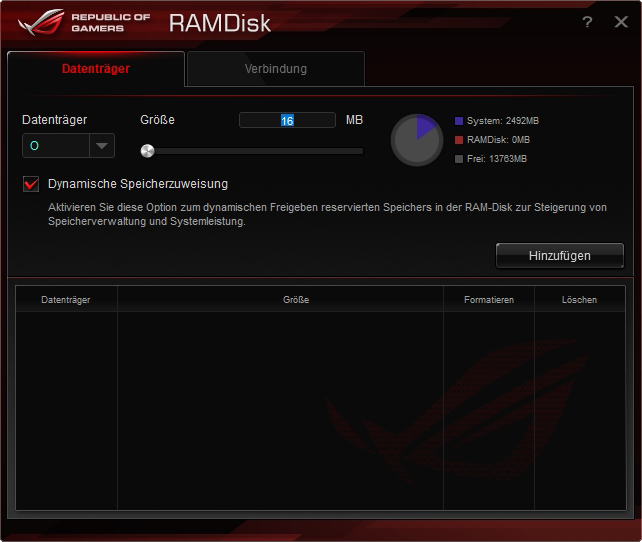
Task: Click the memory usage pie chart
Action: 417,140
